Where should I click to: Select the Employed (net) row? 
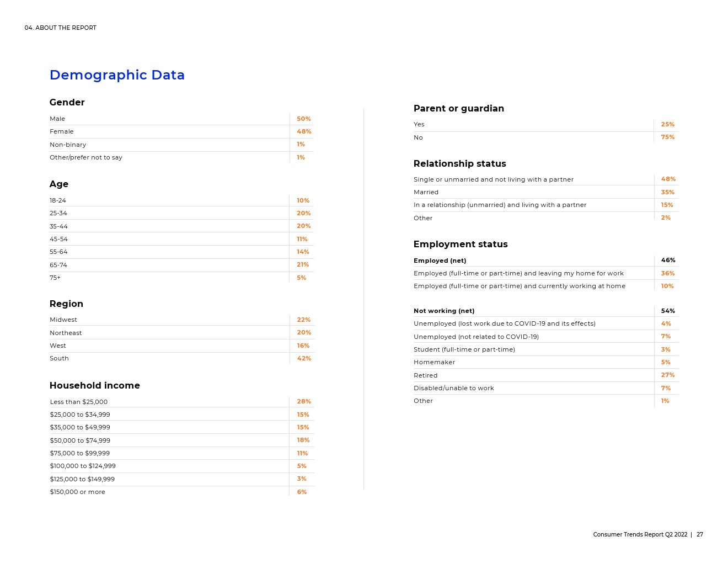coord(546,261)
